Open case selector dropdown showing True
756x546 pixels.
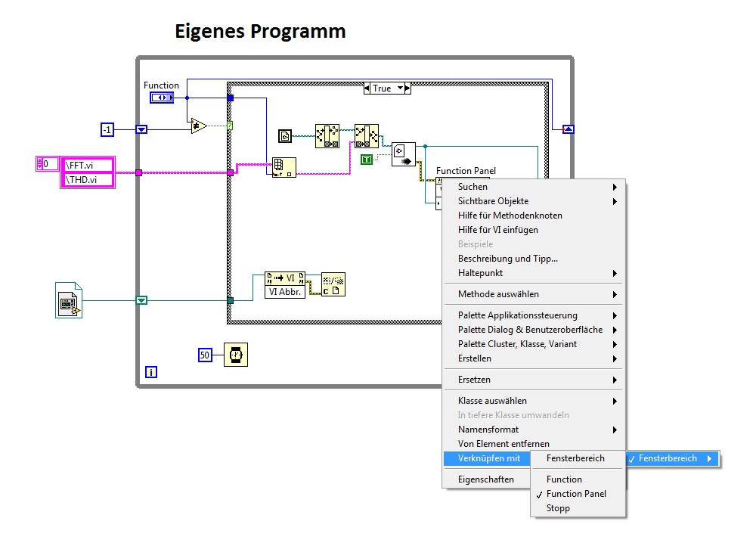click(387, 88)
